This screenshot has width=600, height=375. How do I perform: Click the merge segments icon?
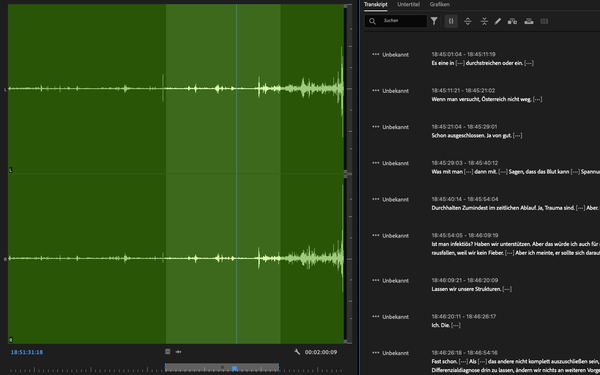coord(484,21)
